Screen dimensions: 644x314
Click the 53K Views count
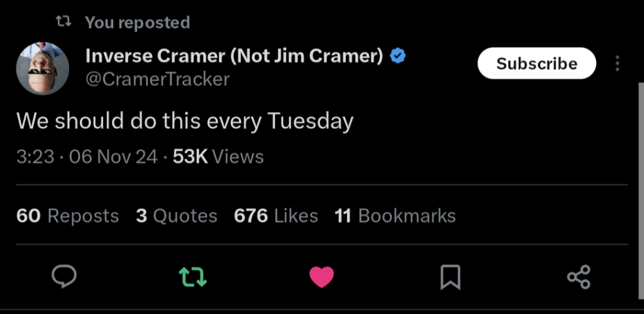click(x=218, y=157)
